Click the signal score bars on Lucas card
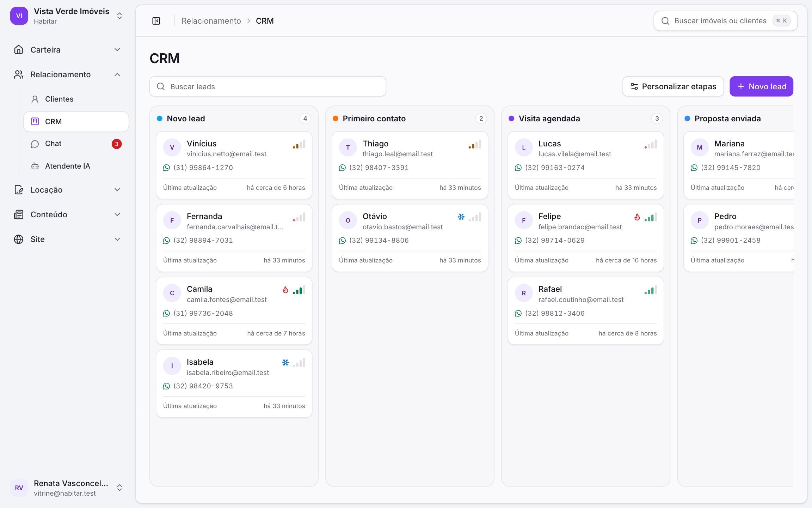812x508 pixels. [x=651, y=144]
